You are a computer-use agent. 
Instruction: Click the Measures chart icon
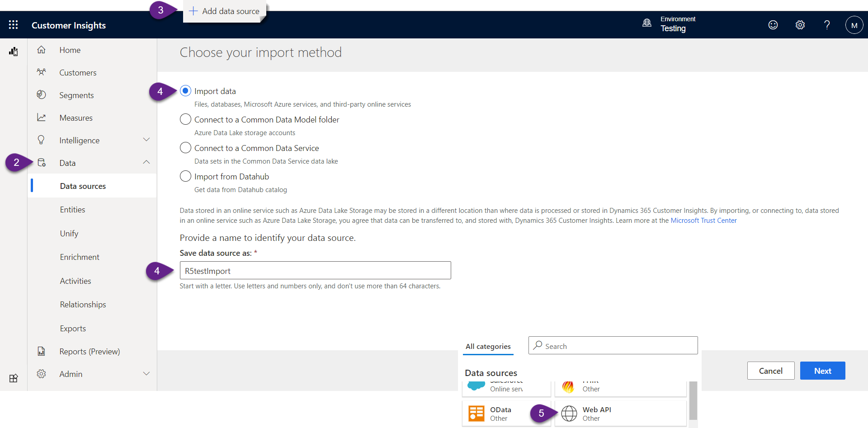click(x=41, y=118)
